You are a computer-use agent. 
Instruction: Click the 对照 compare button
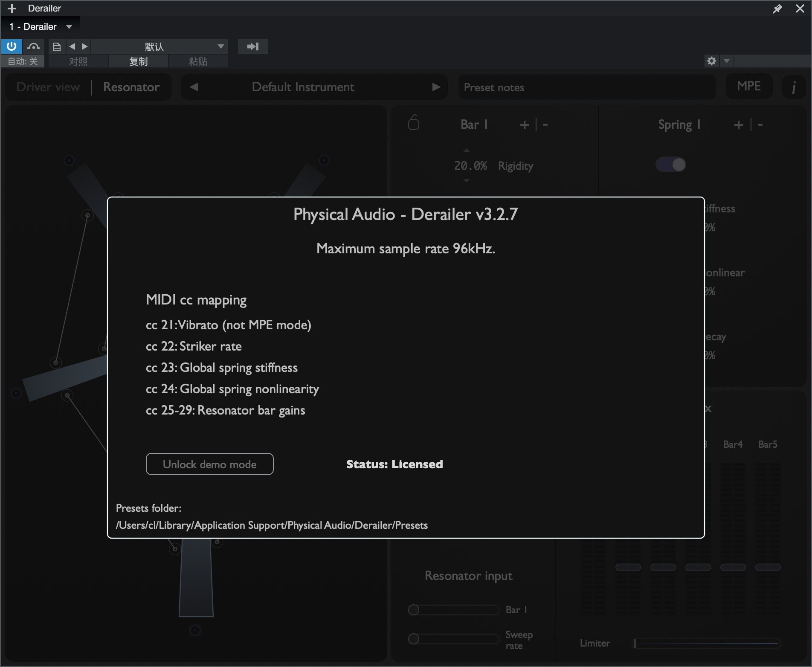(78, 61)
